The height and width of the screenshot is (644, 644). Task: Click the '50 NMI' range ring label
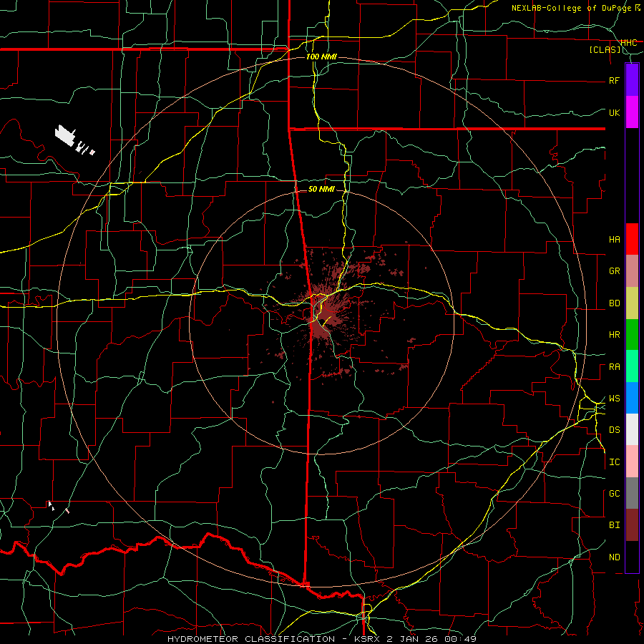pyautogui.click(x=321, y=189)
